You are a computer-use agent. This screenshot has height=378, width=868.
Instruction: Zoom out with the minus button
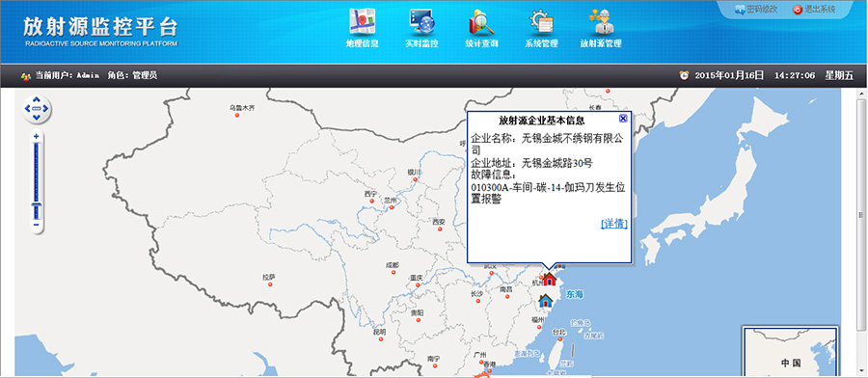36,224
